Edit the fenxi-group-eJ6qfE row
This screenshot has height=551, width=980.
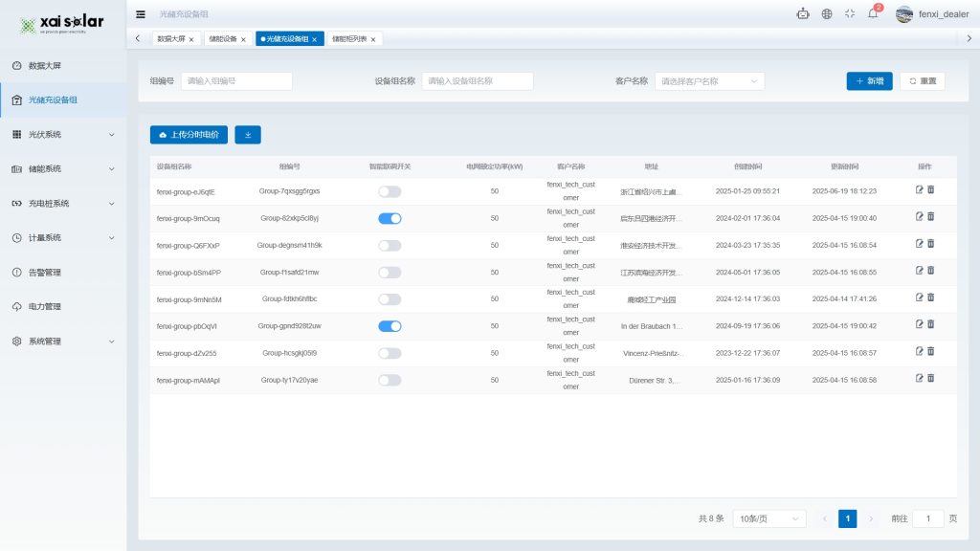[920, 190]
